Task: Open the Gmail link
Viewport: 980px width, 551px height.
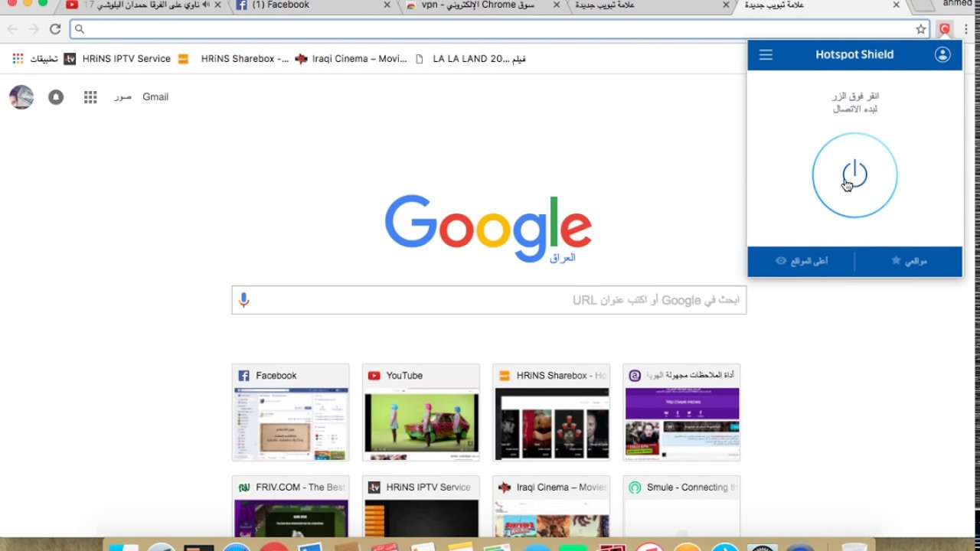Action: 155,97
